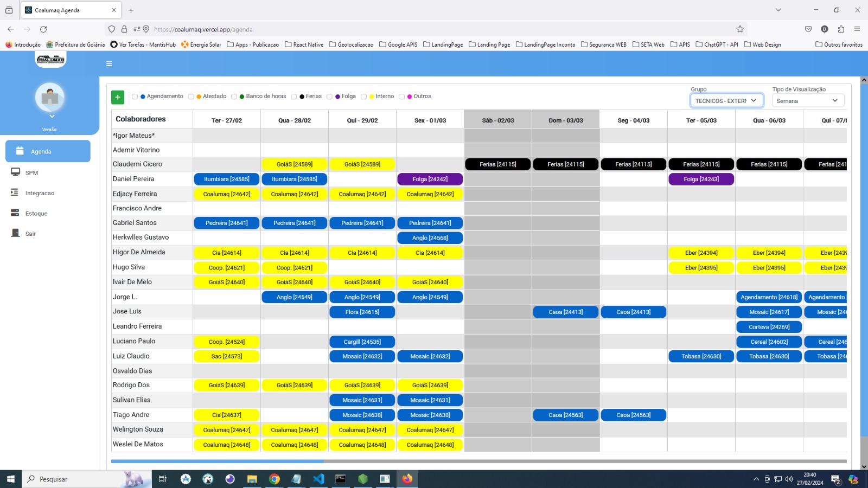Click the Coalumaq logo
The image size is (868, 488).
[50, 59]
